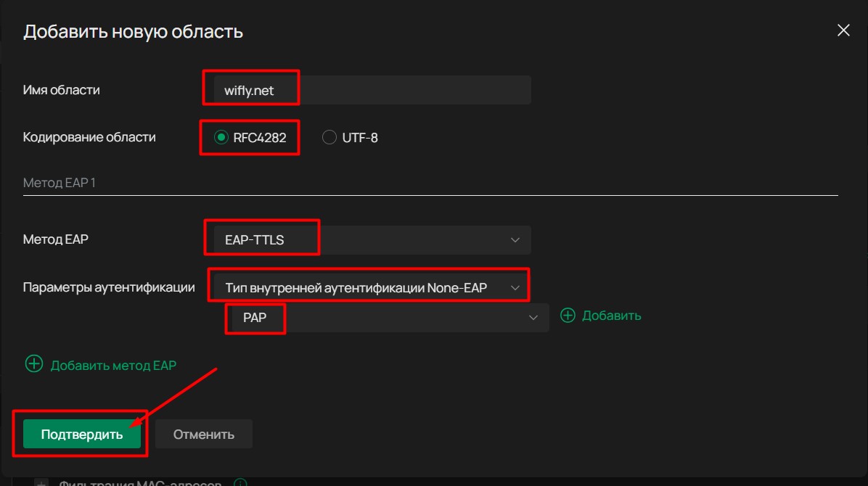Click the plus icon for 'Добавить метод EAP'

(34, 364)
